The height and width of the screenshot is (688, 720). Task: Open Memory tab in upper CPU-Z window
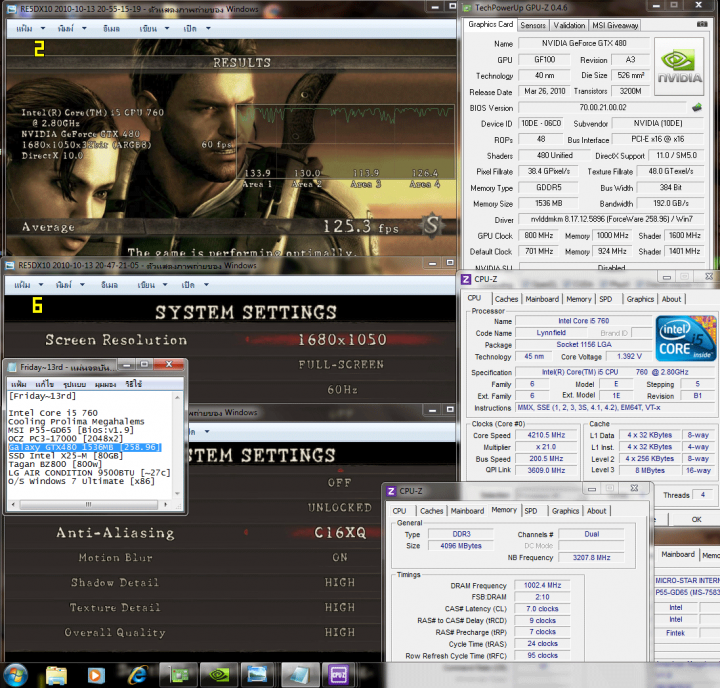point(579,299)
